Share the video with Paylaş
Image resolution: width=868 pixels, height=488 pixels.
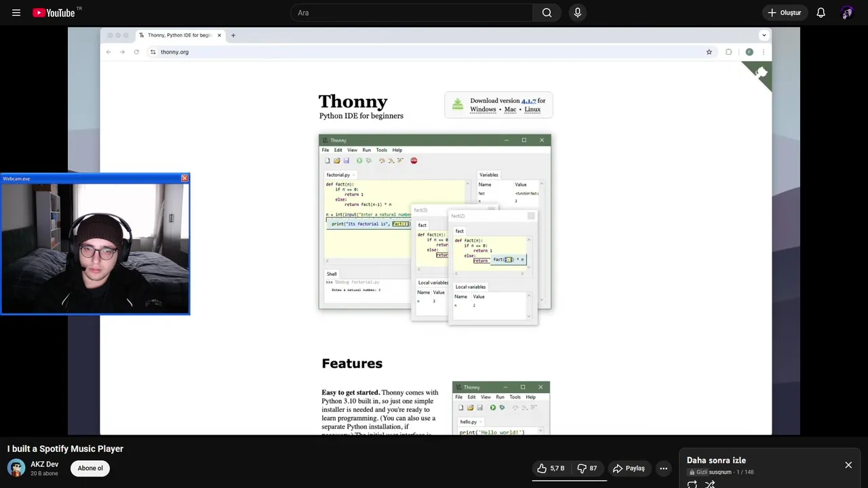tap(629, 468)
